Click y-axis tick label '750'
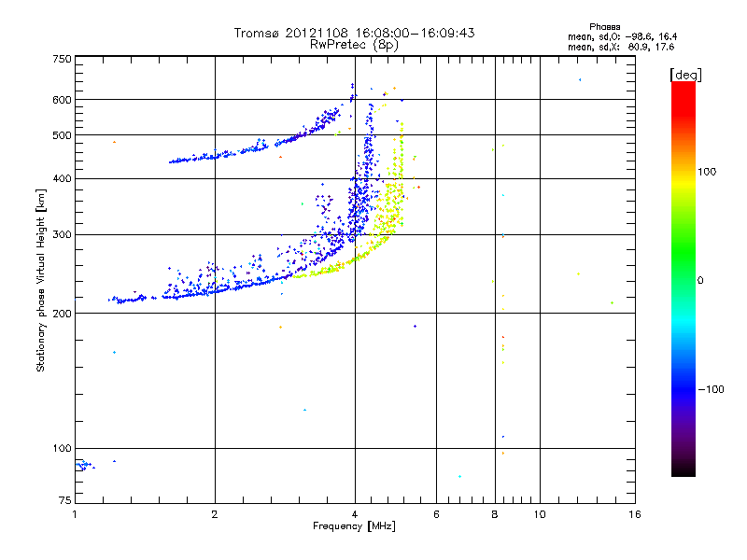747x560 pixels. click(x=62, y=59)
